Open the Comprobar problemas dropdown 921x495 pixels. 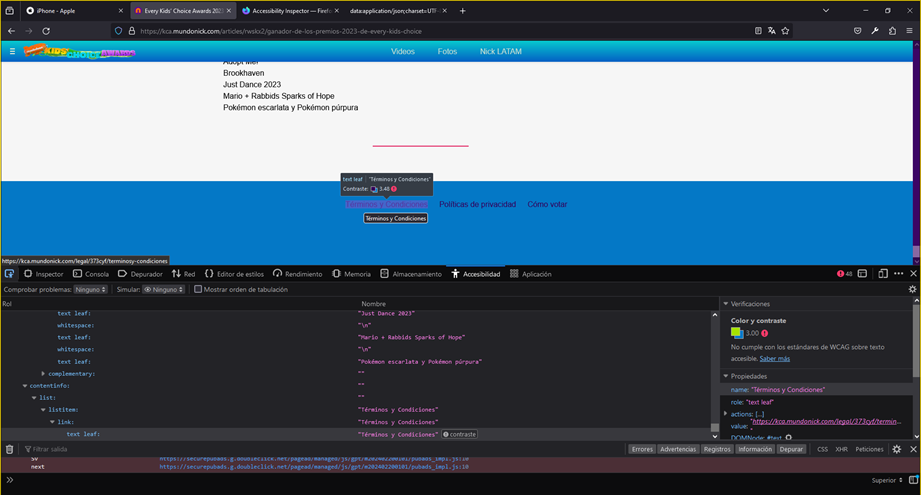coord(90,290)
